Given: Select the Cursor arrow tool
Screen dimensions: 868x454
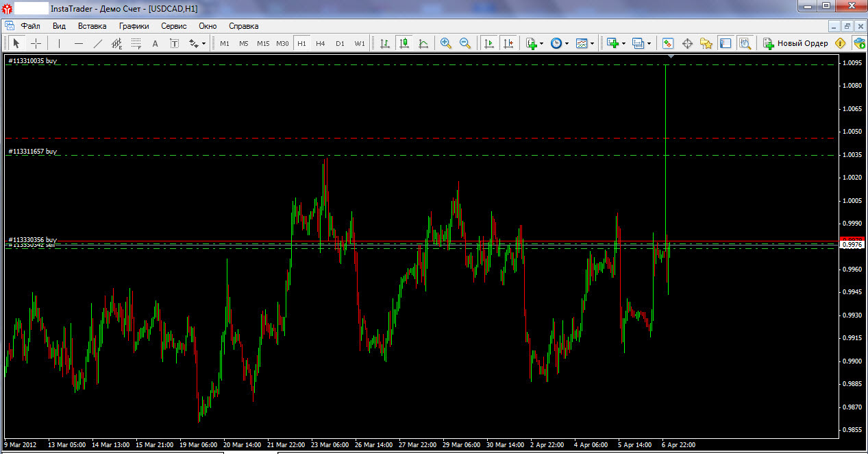Looking at the screenshot, I should (17, 43).
